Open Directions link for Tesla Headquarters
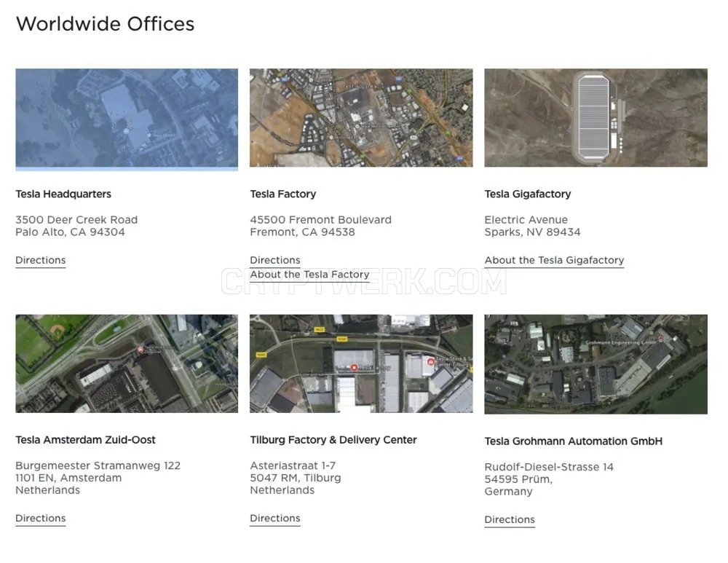This screenshot has height=563, width=728. pos(40,260)
